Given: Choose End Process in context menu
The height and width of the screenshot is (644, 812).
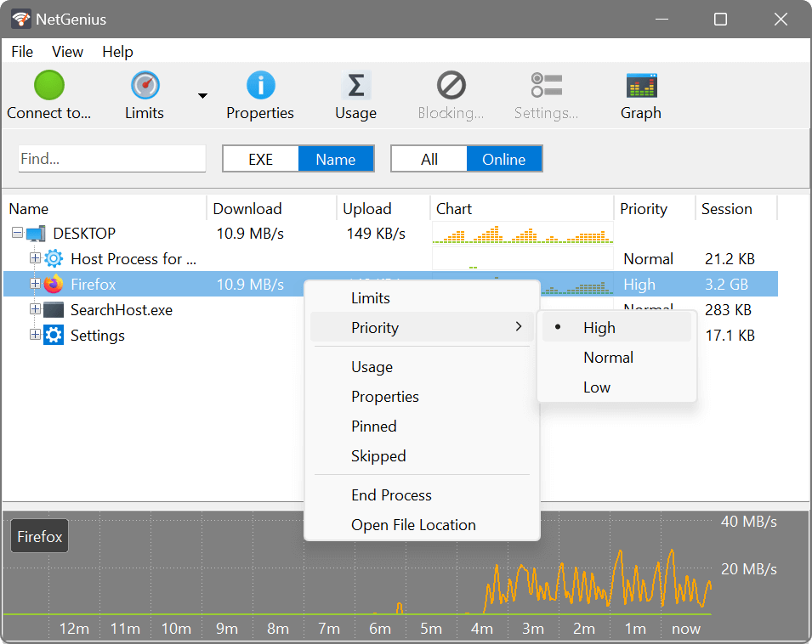Looking at the screenshot, I should click(x=422, y=495).
